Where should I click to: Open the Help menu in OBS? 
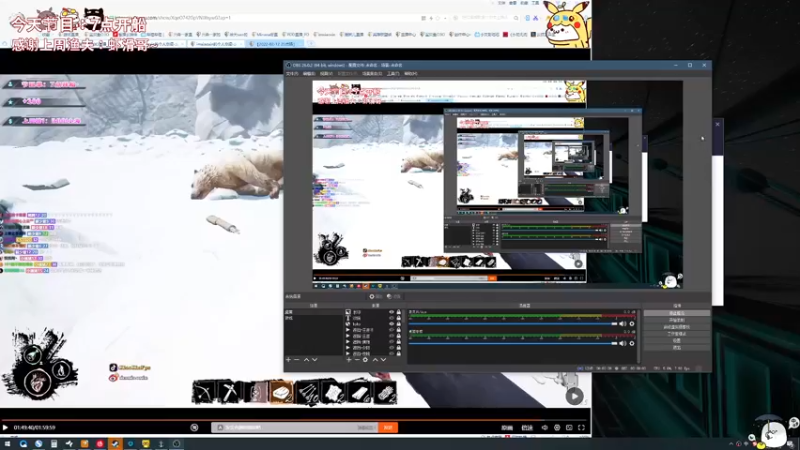coord(411,73)
